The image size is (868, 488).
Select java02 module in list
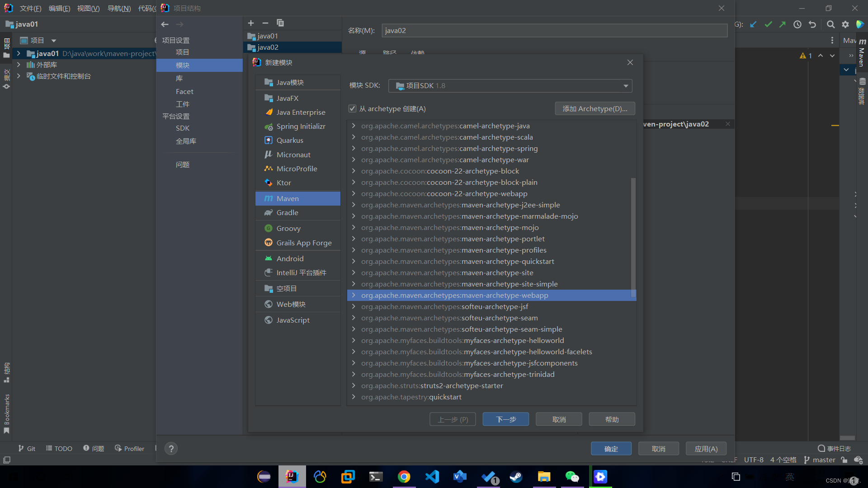pyautogui.click(x=292, y=47)
